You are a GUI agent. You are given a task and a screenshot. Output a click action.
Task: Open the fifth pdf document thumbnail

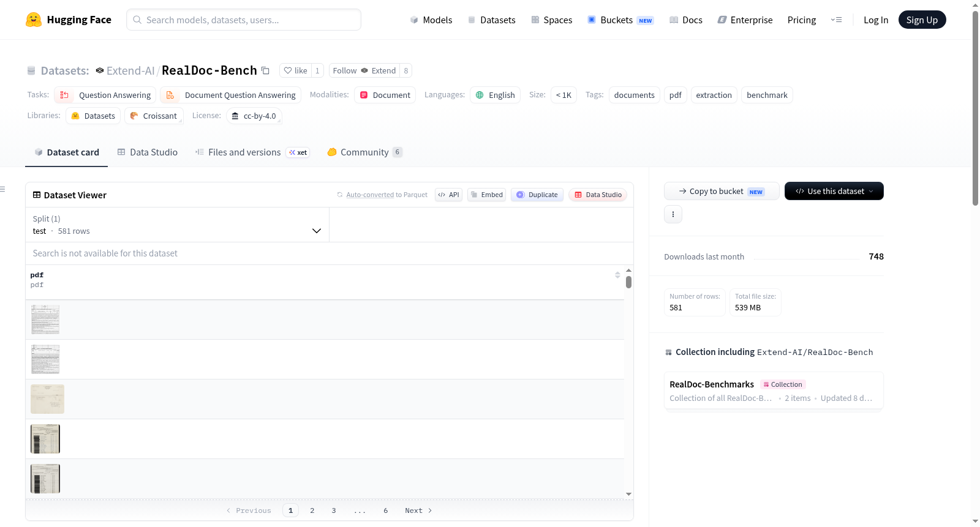point(45,479)
